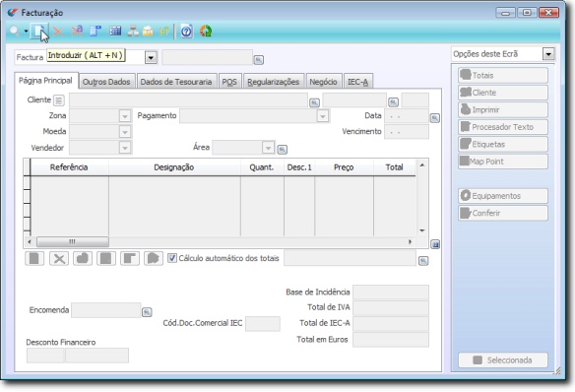Image resolution: width=575 pixels, height=392 pixels.
Task: Expand the Vendedor dropdown
Action: 125,148
